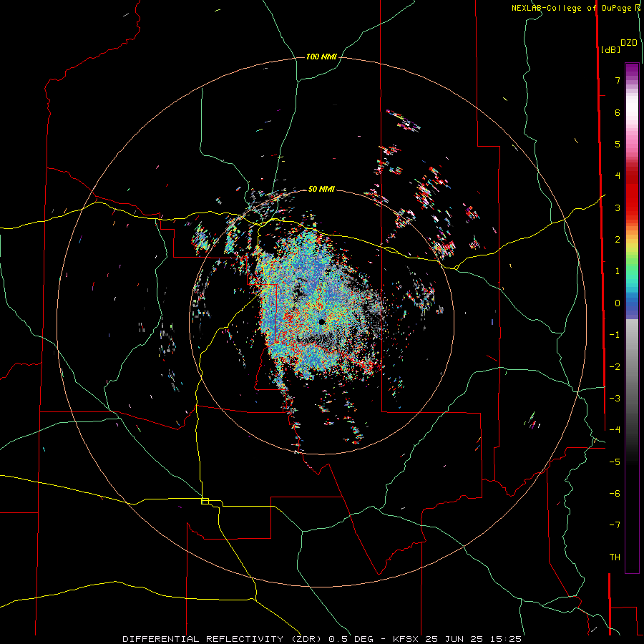This screenshot has height=644, width=644.
Task: Click the 50 NMI range ring label
Action: coord(321,189)
